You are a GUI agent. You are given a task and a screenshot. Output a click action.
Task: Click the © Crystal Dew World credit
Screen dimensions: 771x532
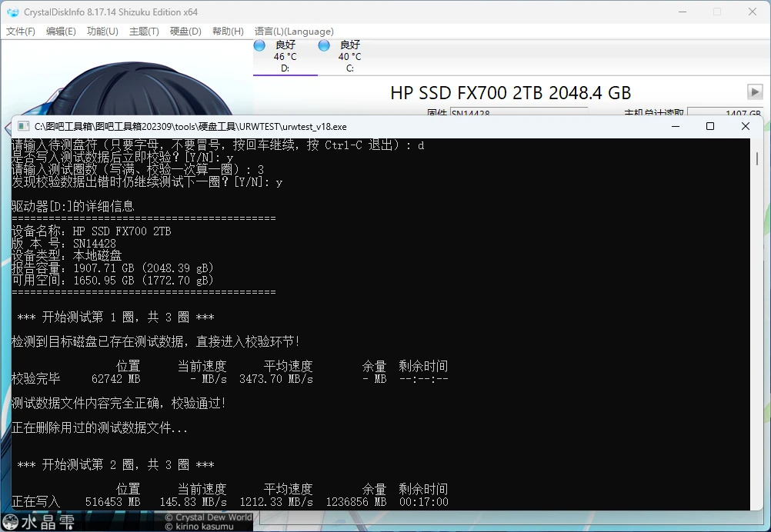click(x=209, y=517)
